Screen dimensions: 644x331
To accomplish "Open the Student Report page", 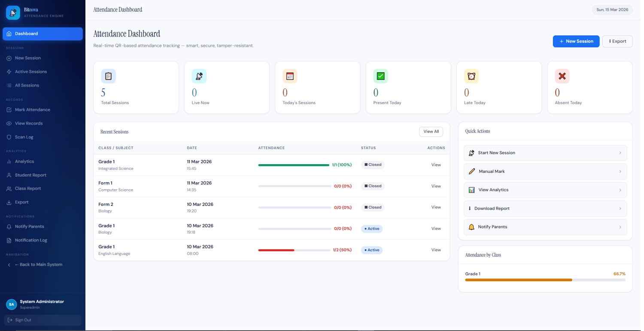I will pos(43,175).
